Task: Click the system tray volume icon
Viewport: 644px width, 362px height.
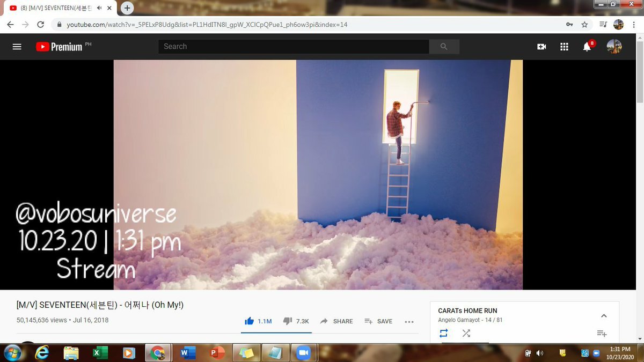Action: click(x=539, y=352)
